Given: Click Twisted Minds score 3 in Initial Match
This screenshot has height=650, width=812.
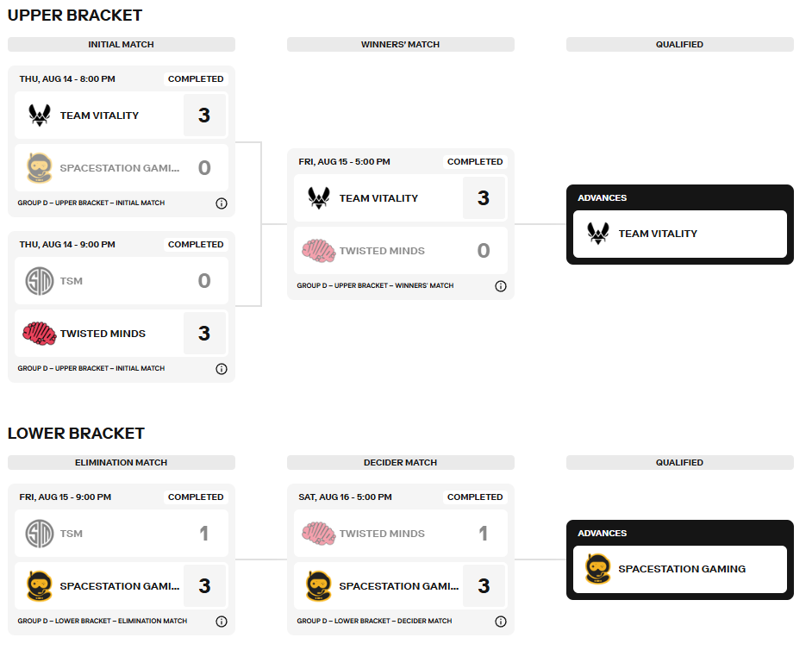Looking at the screenshot, I should 204,334.
